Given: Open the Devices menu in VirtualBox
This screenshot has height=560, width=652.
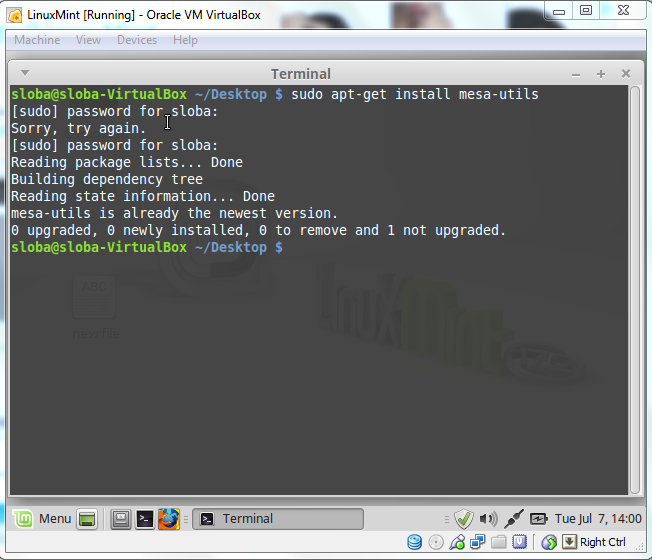Looking at the screenshot, I should [137, 40].
